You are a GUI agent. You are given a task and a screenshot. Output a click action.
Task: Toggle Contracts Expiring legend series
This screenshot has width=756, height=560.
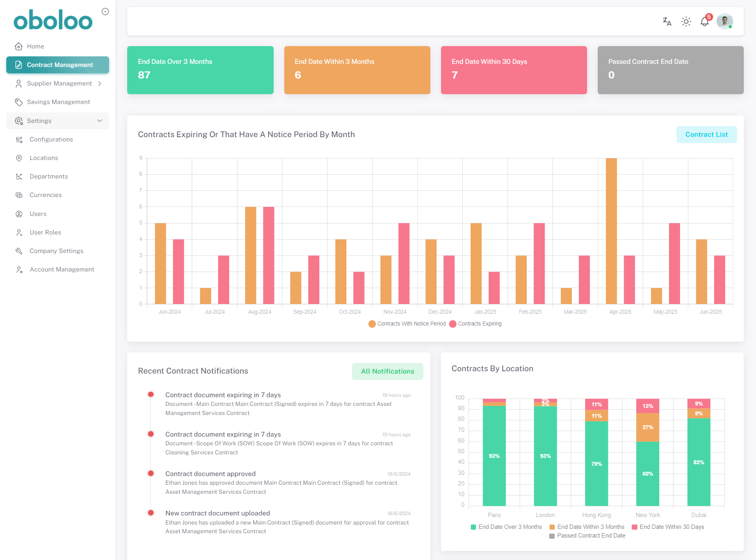click(475, 324)
